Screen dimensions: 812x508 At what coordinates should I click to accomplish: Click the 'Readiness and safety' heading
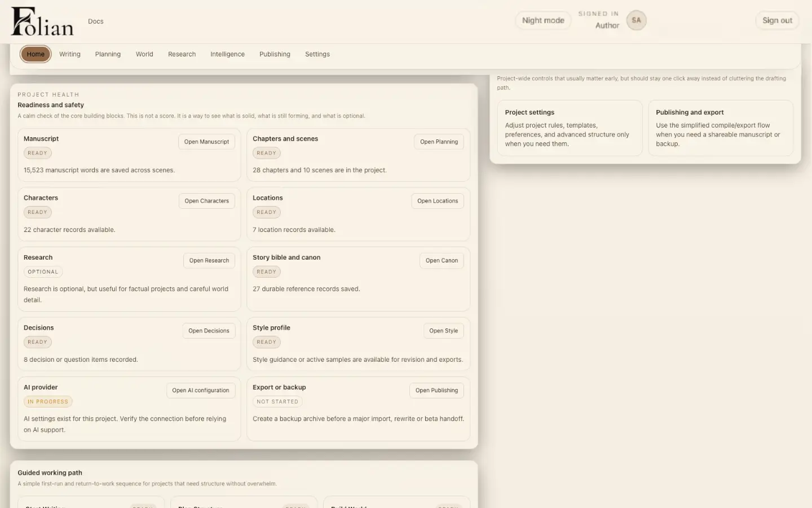[x=51, y=105]
